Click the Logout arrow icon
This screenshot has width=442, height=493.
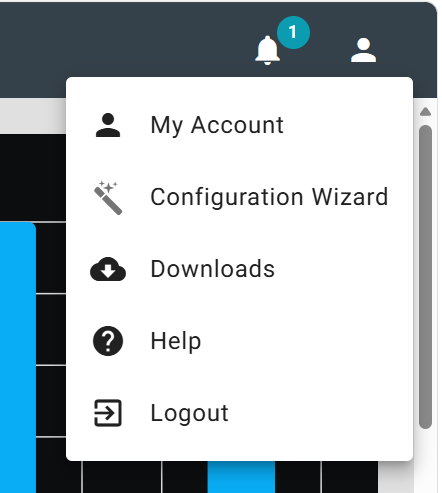[x=108, y=413]
